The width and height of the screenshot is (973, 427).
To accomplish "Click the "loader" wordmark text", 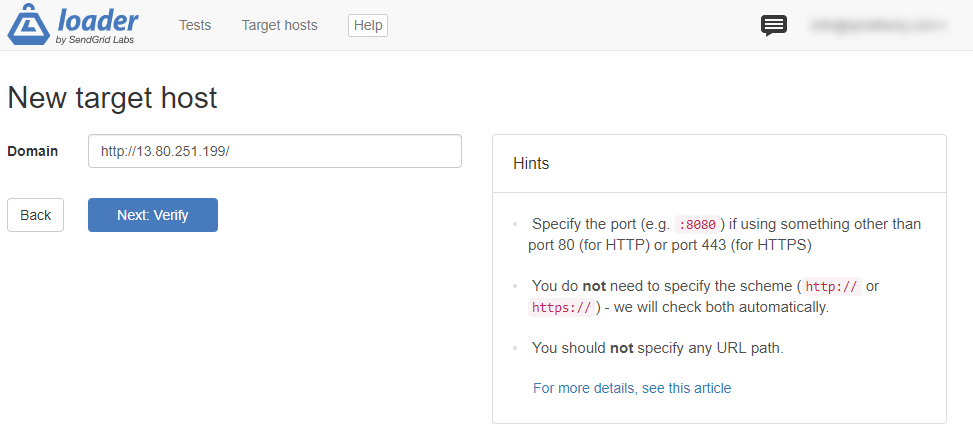I will 98,20.
